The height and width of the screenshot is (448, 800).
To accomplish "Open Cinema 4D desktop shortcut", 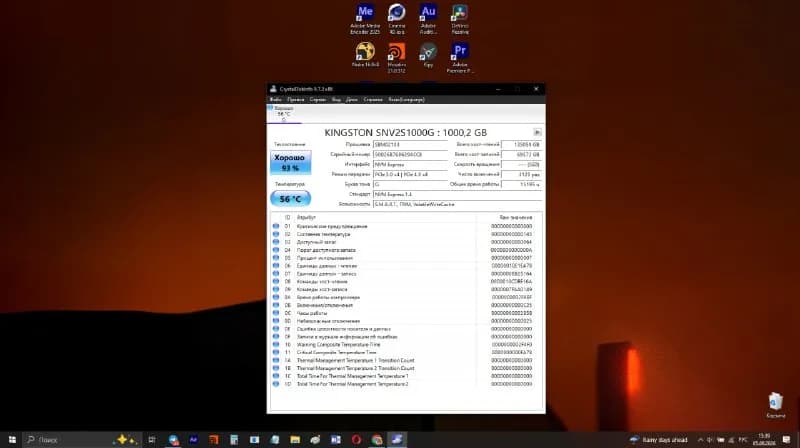I will (x=396, y=19).
